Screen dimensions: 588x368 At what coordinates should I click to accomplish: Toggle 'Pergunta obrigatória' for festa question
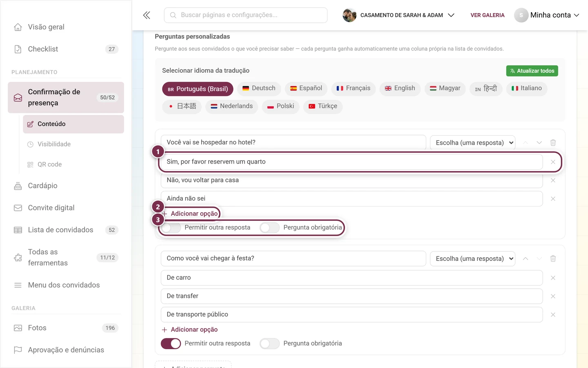[x=269, y=343]
